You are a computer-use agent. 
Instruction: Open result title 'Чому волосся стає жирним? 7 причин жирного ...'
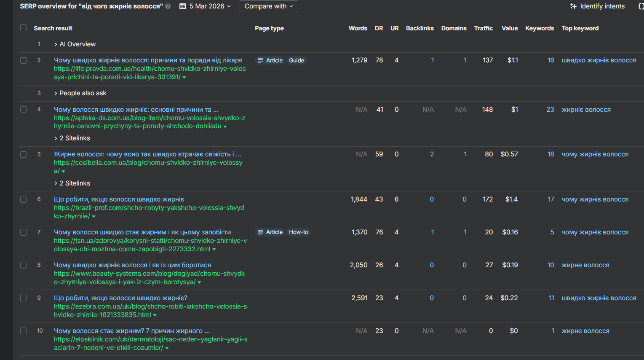132,331
